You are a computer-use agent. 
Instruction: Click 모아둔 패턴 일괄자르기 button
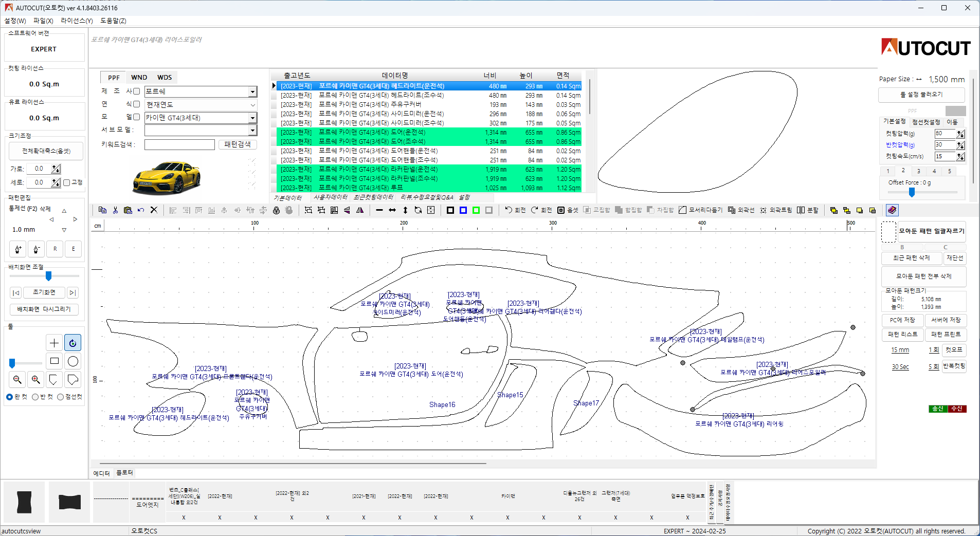pyautogui.click(x=932, y=231)
